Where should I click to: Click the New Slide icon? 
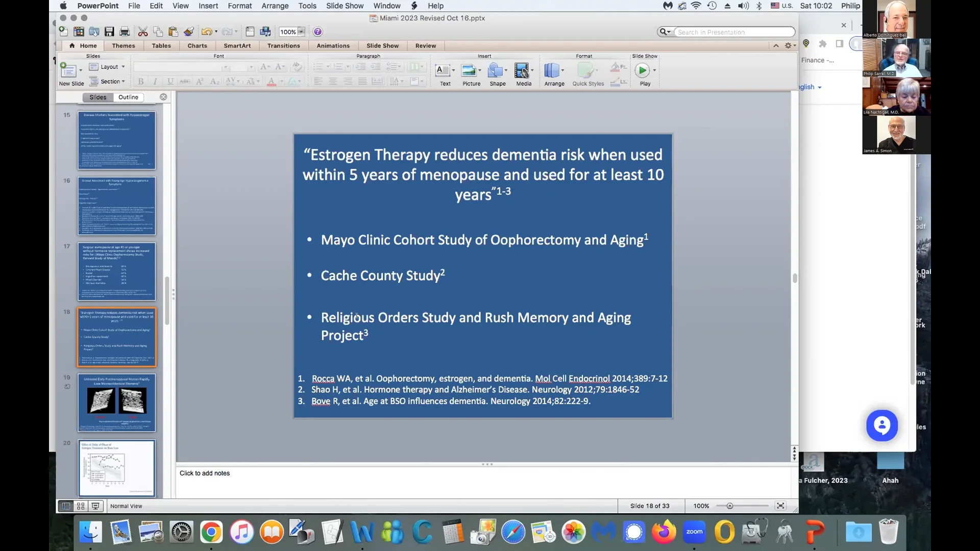67,70
